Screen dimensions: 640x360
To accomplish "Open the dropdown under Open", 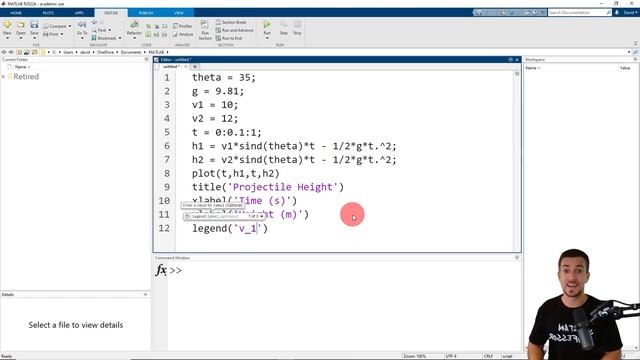I will pyautogui.click(x=20, y=38).
